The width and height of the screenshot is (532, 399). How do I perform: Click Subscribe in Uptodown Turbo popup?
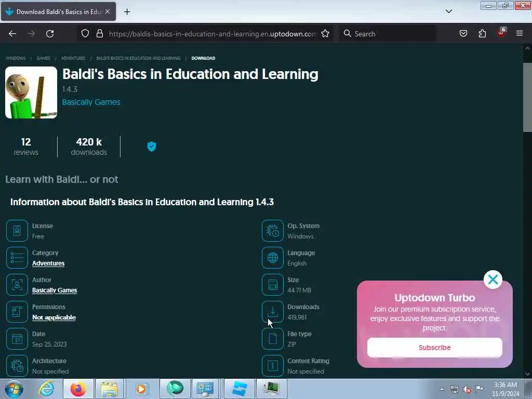tap(435, 348)
